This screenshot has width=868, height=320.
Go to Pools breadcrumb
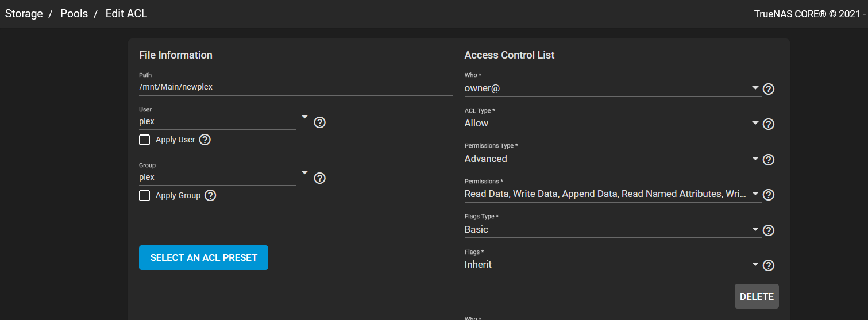[x=74, y=13]
